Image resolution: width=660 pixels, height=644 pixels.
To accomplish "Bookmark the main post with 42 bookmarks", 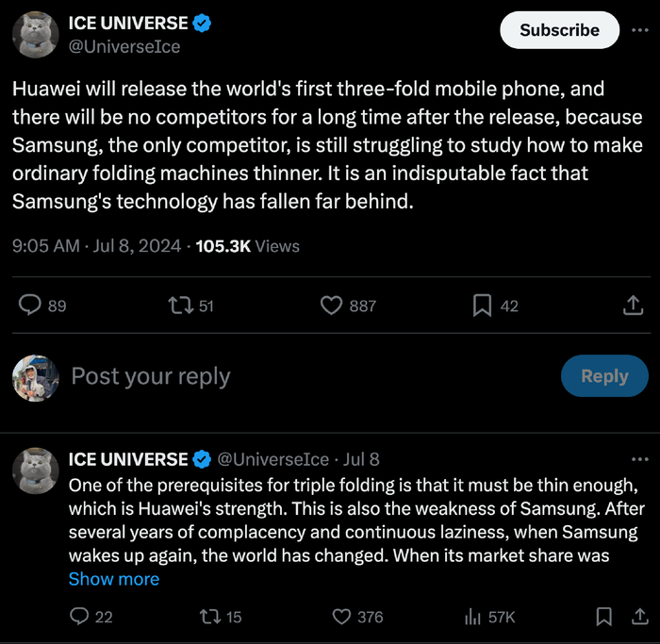I will (482, 305).
